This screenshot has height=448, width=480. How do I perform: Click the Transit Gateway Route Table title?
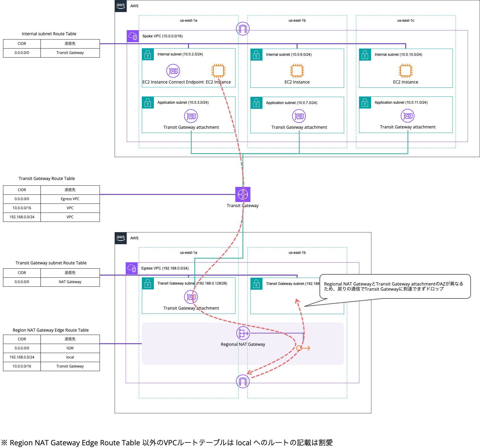click(x=47, y=178)
